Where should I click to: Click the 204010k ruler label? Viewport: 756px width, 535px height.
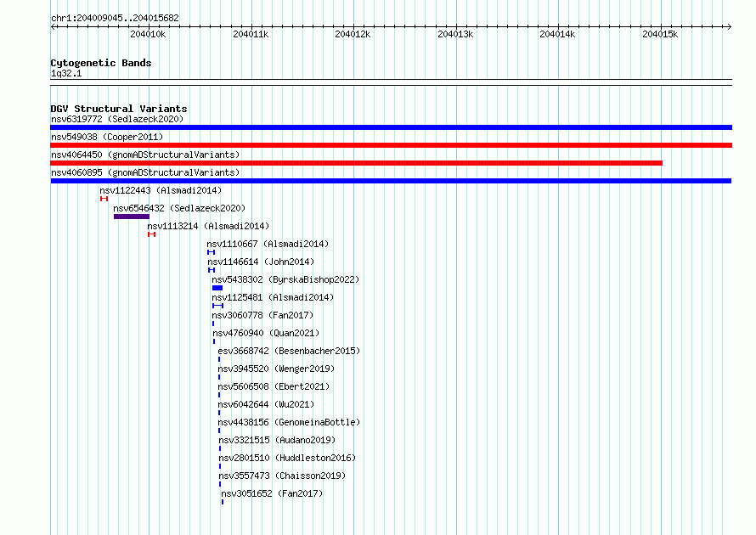tap(148, 34)
